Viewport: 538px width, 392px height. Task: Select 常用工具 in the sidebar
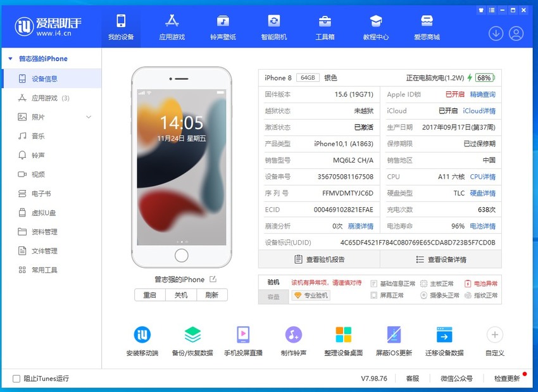click(52, 270)
